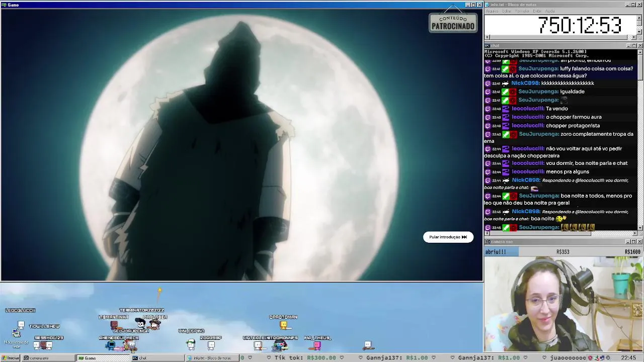
Task: Click leocoluccIII username on 'Ta vendo' message
Action: click(528, 109)
